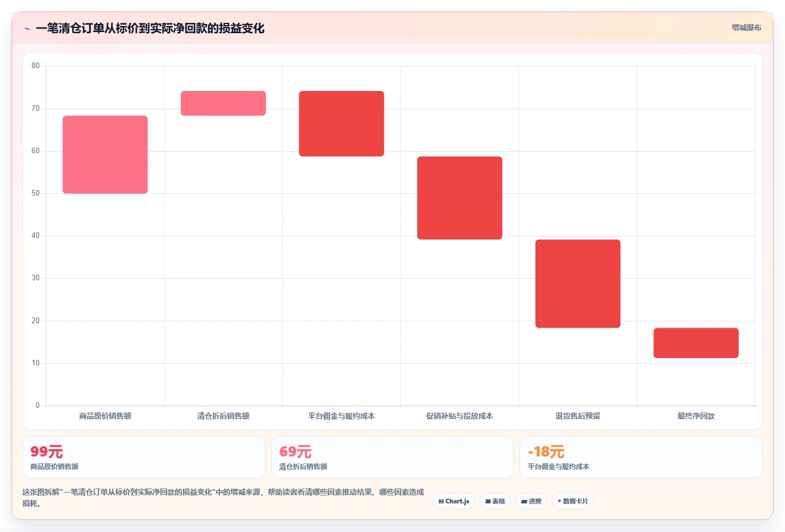785x532 pixels.
Task: Click x-axis label 退货售后预留
Action: coord(578,416)
